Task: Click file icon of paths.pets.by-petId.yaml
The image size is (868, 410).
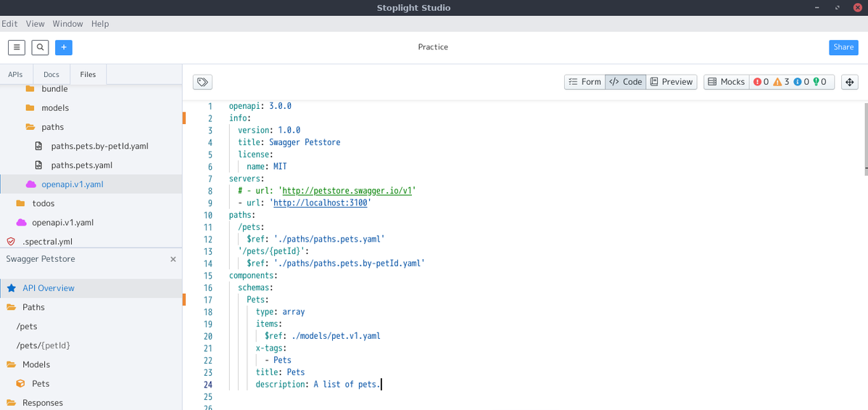Action: [x=38, y=147]
